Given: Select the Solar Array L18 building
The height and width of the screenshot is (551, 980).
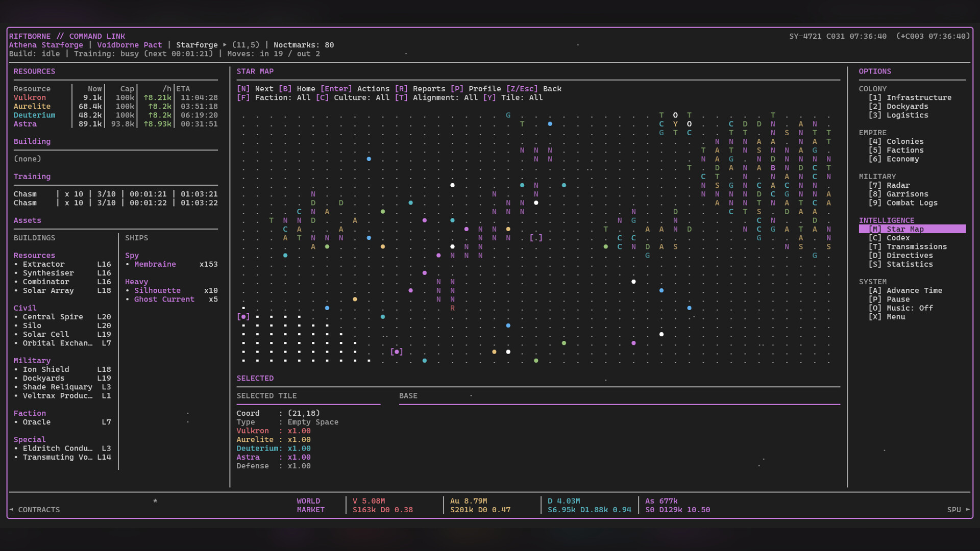Looking at the screenshot, I should [62, 290].
